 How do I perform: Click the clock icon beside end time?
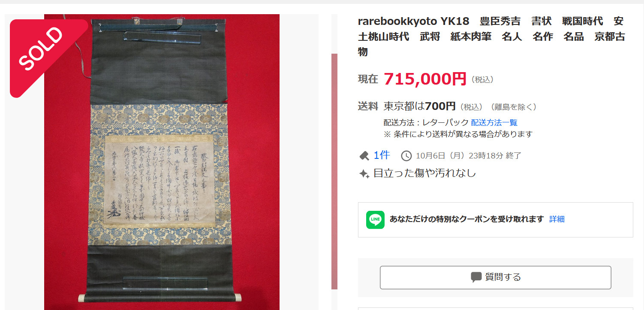tap(406, 156)
